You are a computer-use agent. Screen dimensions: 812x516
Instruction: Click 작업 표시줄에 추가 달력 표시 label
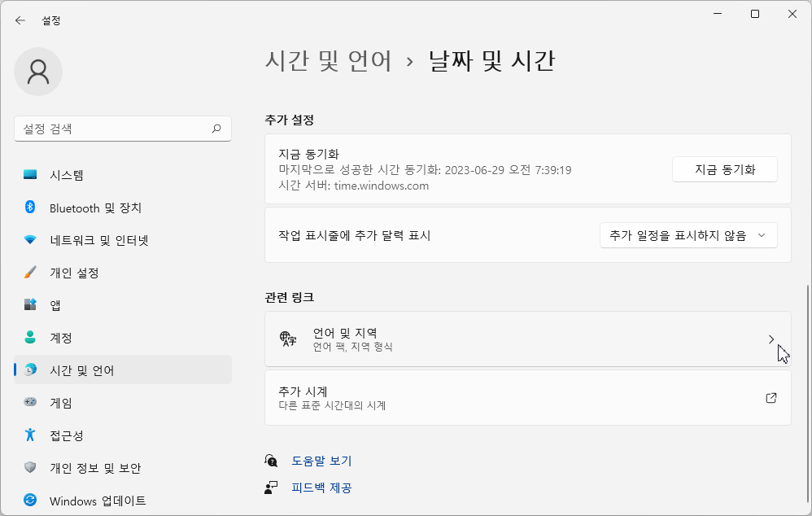click(x=355, y=235)
